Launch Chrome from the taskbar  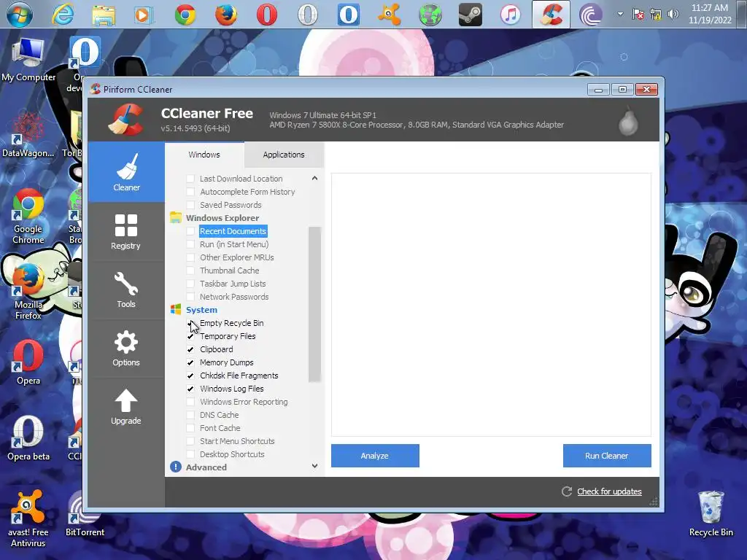pos(185,15)
